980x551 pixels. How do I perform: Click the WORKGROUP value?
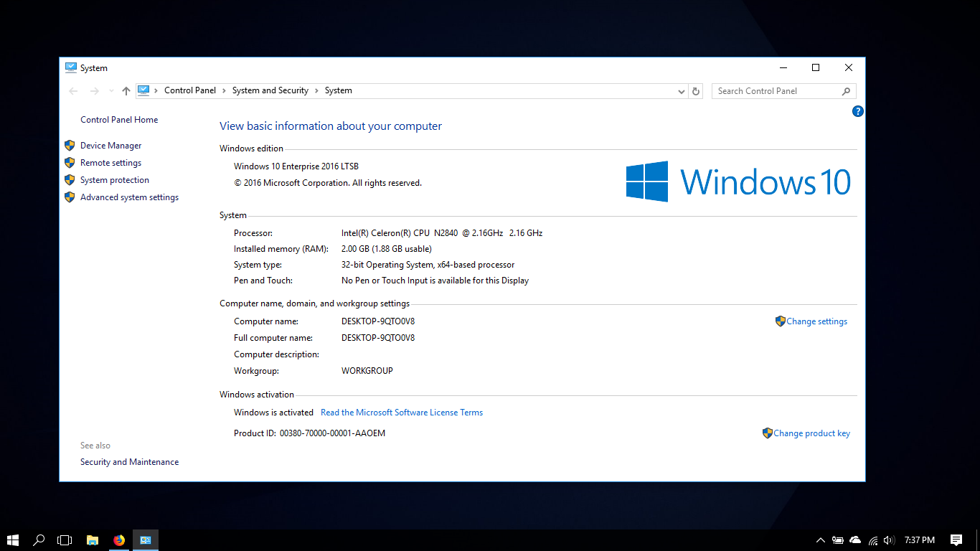pyautogui.click(x=367, y=371)
